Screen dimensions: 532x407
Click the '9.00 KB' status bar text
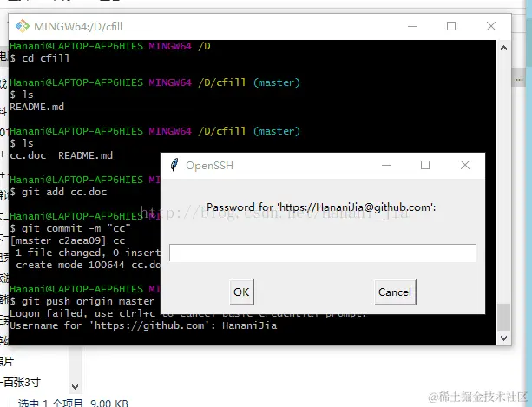click(109, 403)
